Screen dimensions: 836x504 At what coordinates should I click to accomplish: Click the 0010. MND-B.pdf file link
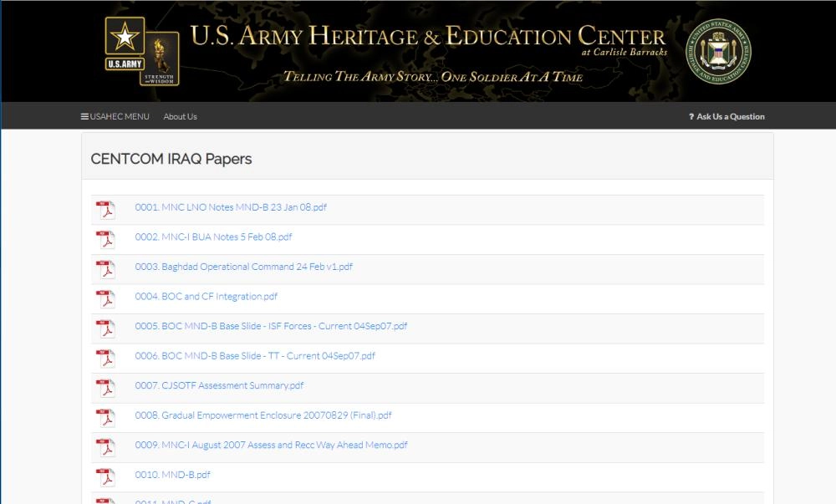(x=172, y=475)
